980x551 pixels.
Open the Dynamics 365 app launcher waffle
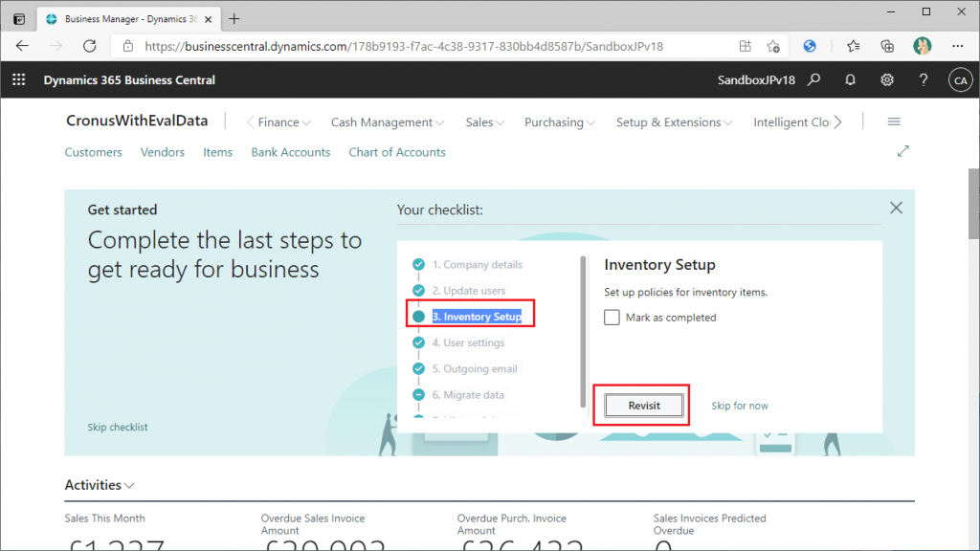click(x=19, y=80)
